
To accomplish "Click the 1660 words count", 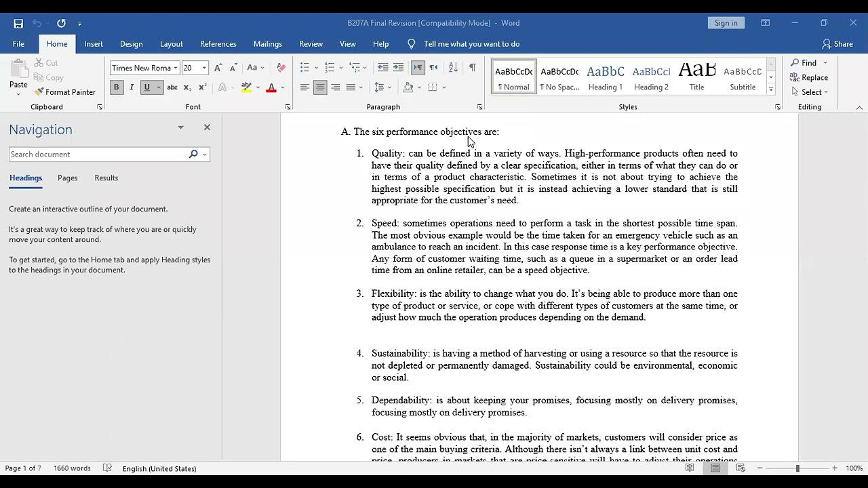I will (72, 468).
